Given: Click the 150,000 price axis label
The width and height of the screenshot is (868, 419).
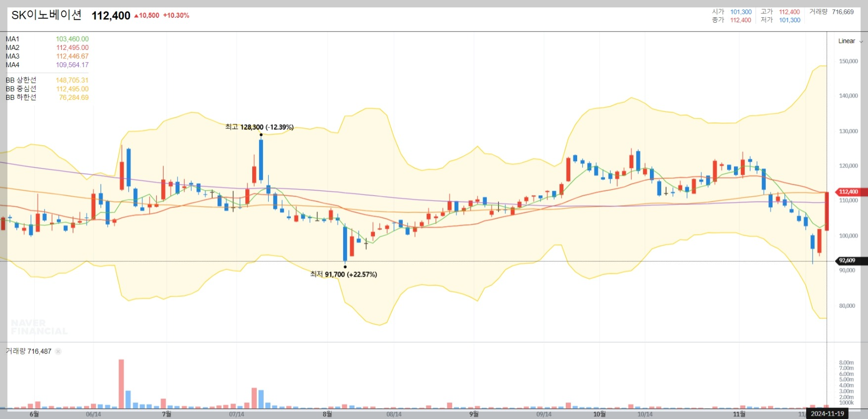Looking at the screenshot, I should pos(848,61).
